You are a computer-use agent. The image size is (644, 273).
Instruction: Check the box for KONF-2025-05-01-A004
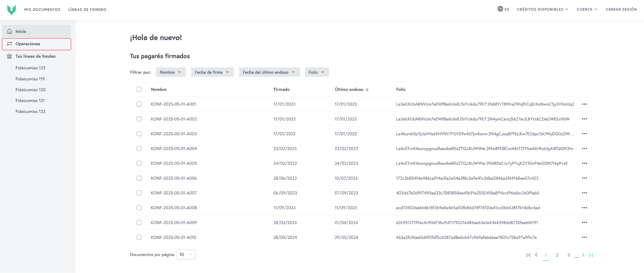coord(139,149)
